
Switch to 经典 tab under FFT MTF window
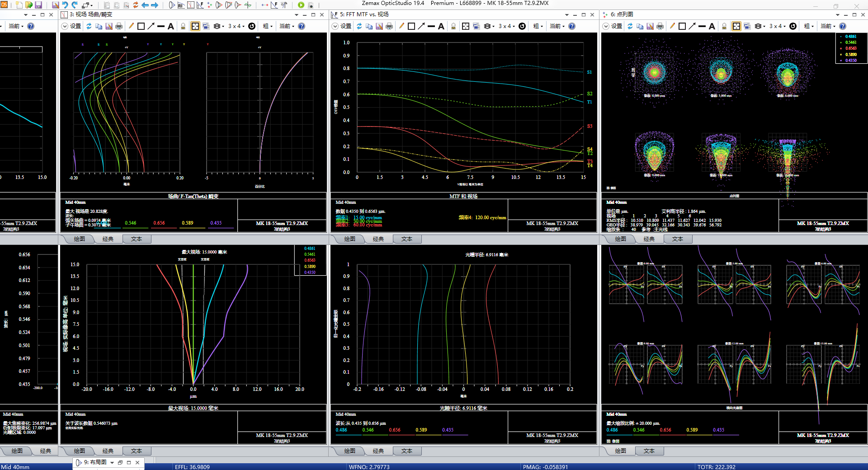click(378, 239)
